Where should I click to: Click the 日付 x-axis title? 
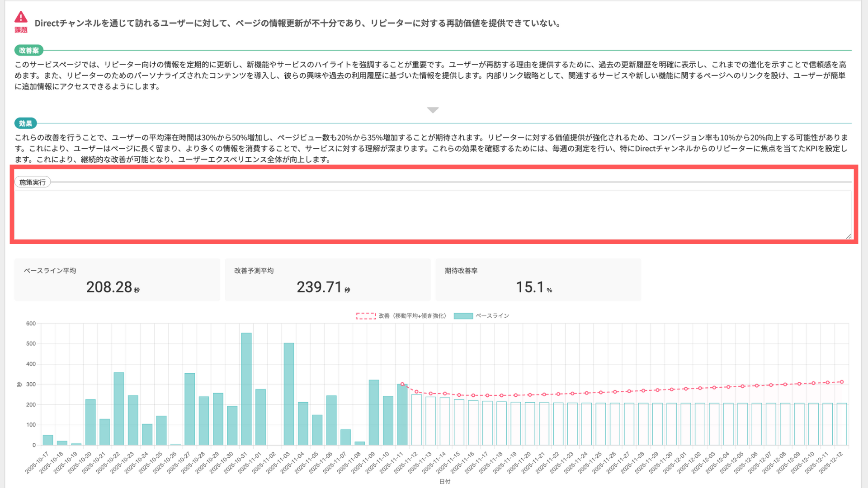click(x=445, y=482)
